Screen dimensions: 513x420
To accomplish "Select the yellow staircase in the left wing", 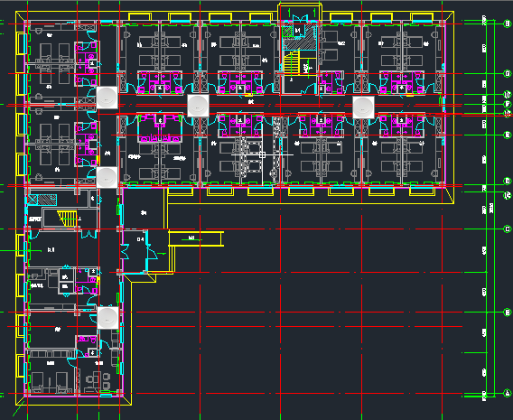I will point(68,219).
